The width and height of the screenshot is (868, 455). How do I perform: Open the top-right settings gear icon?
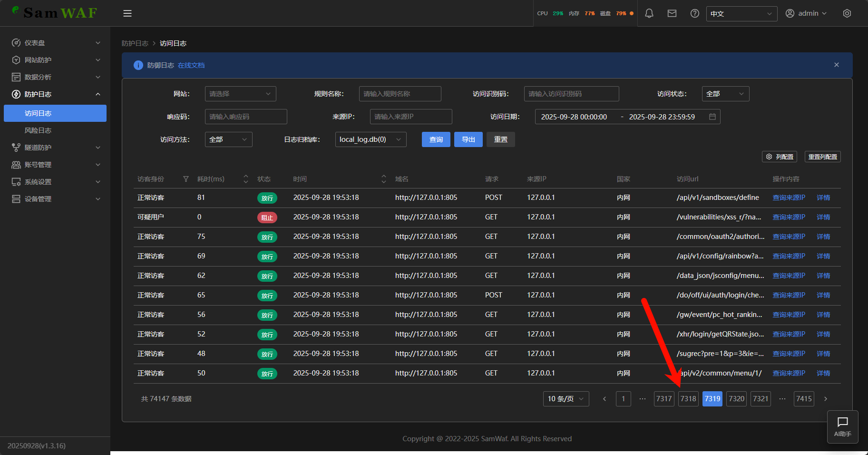click(x=847, y=13)
